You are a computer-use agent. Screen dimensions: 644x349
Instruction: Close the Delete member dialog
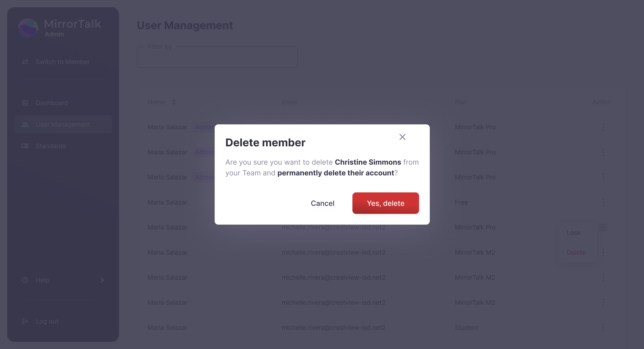[x=402, y=137]
